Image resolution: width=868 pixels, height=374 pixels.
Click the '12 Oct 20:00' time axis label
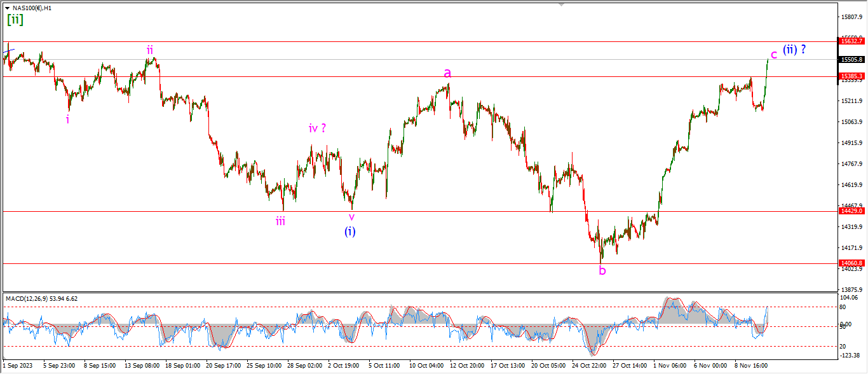(468, 366)
